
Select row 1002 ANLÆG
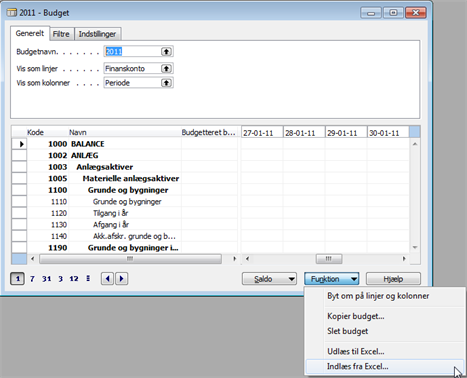point(125,156)
